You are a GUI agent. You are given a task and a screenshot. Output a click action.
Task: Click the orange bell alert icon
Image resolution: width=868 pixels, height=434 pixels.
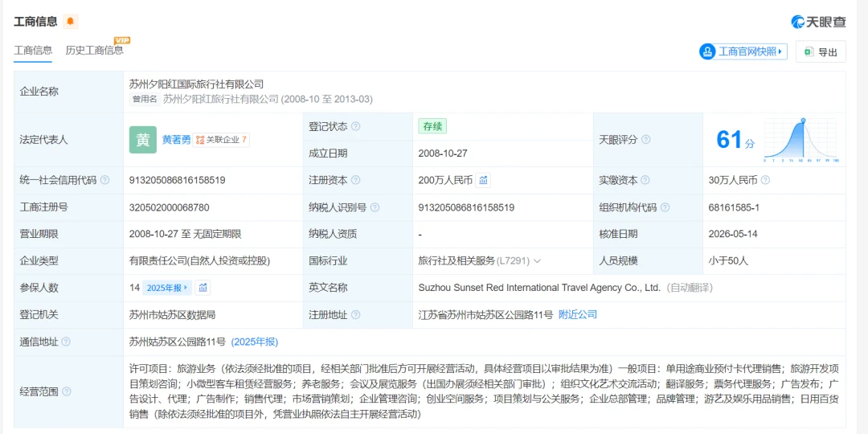(x=70, y=22)
